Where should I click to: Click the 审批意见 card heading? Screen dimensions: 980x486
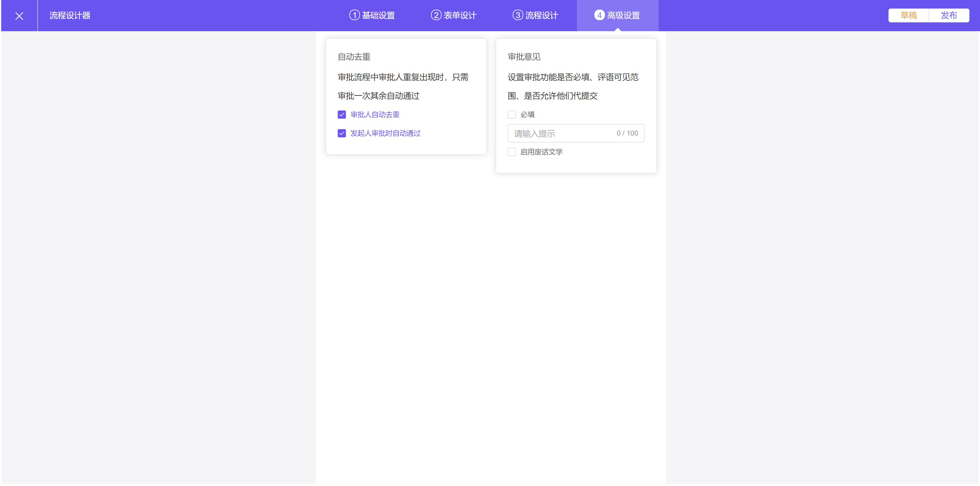524,57
